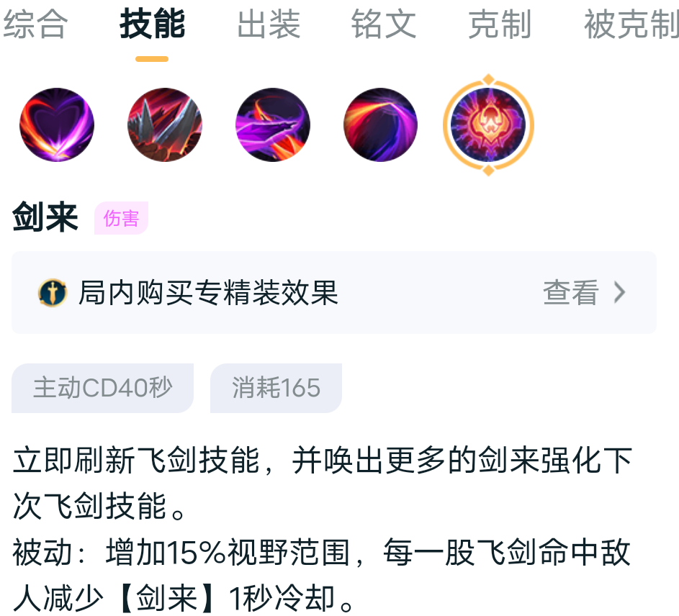Switch to the 技能 tab

pos(152,24)
